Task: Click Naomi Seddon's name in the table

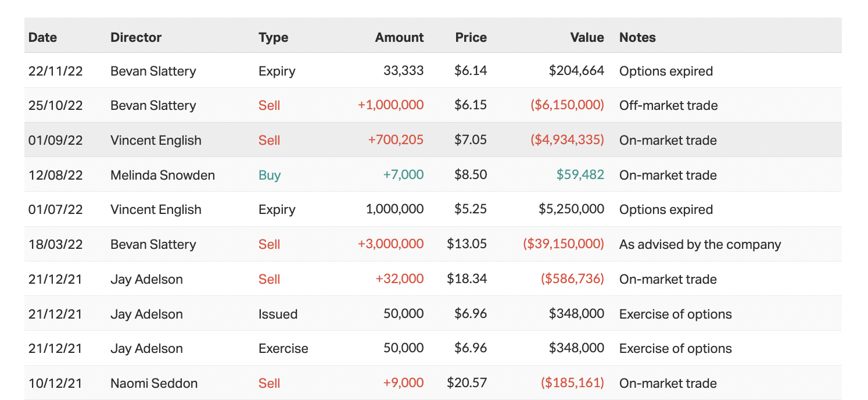Action: coord(154,383)
